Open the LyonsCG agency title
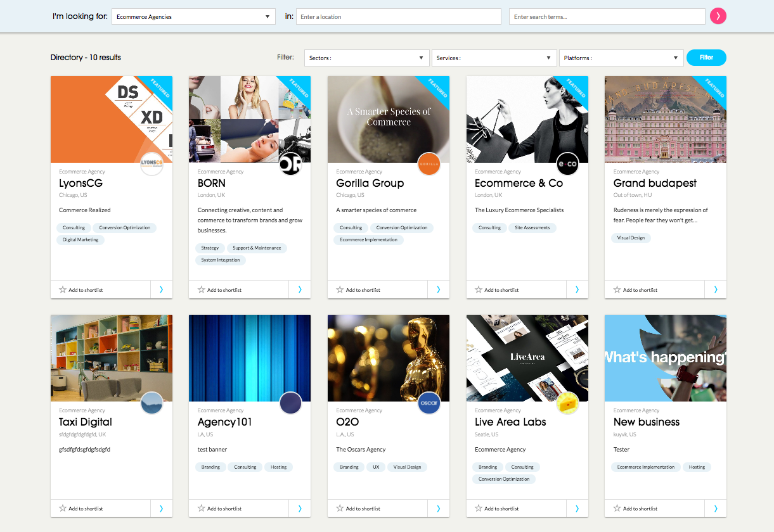This screenshot has height=532, width=774. click(81, 183)
